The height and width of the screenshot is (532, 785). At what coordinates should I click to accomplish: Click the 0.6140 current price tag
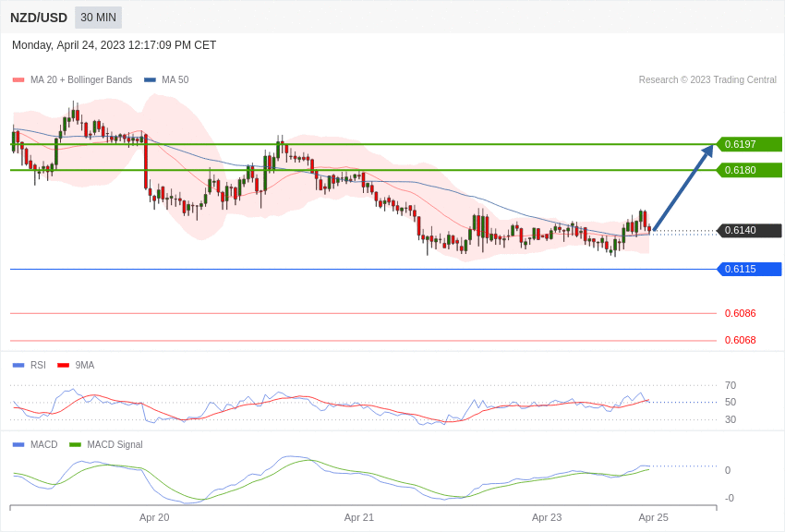point(750,230)
